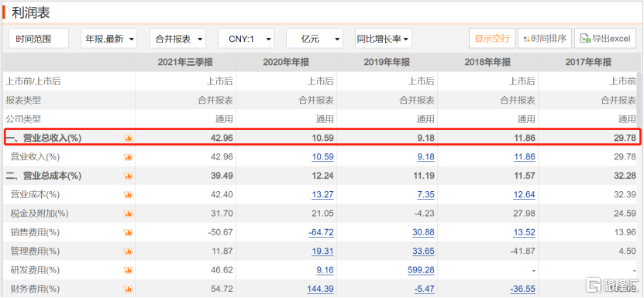Toggle 显示空行 button
This screenshot has width=644, height=298.
(x=492, y=39)
